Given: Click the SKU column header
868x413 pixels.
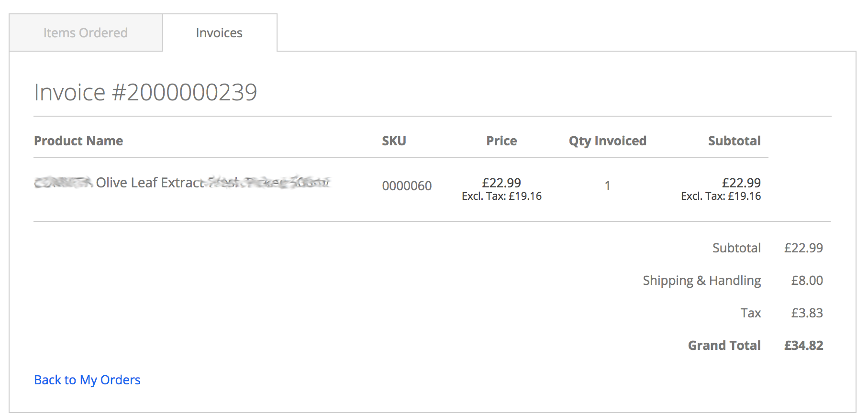Looking at the screenshot, I should [x=394, y=141].
